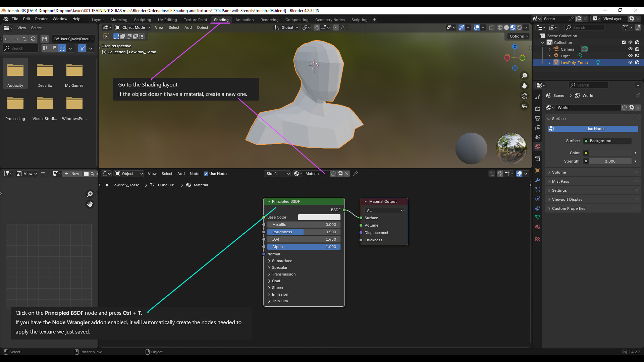
Task: Open the Window top menu
Action: tap(60, 19)
